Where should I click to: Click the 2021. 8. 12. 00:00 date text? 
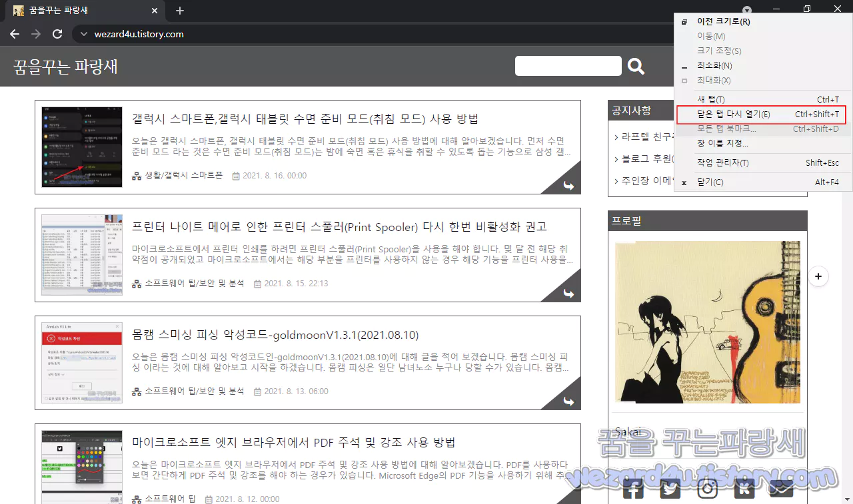coord(248,499)
